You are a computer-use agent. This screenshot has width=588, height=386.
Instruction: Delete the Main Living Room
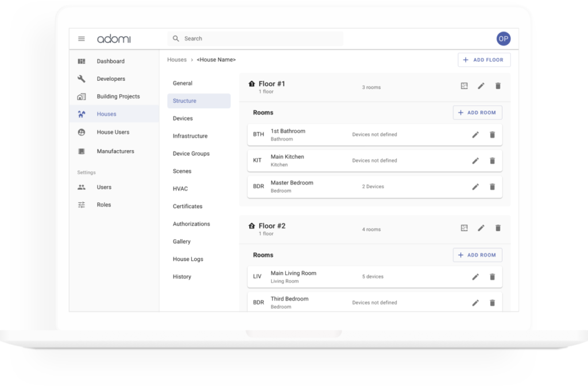pos(492,276)
